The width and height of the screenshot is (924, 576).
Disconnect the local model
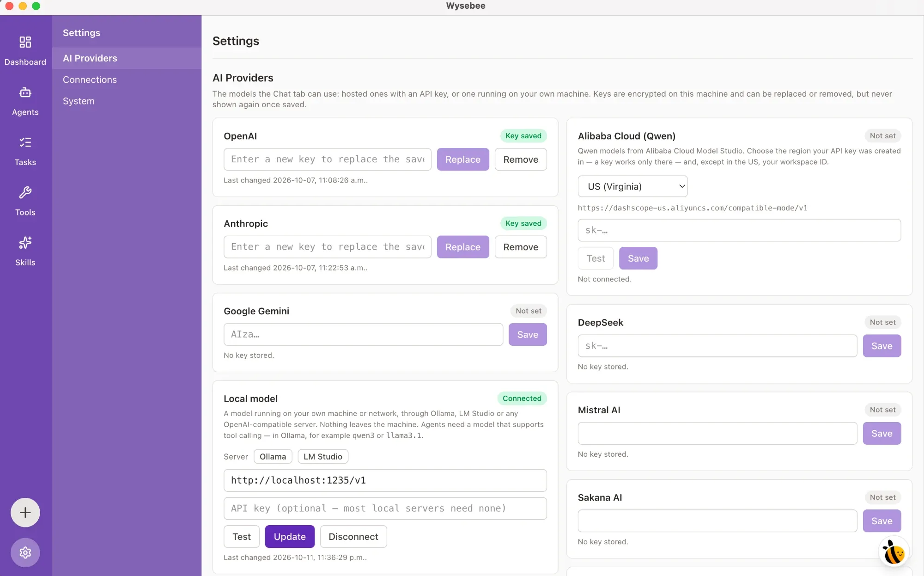point(353,536)
